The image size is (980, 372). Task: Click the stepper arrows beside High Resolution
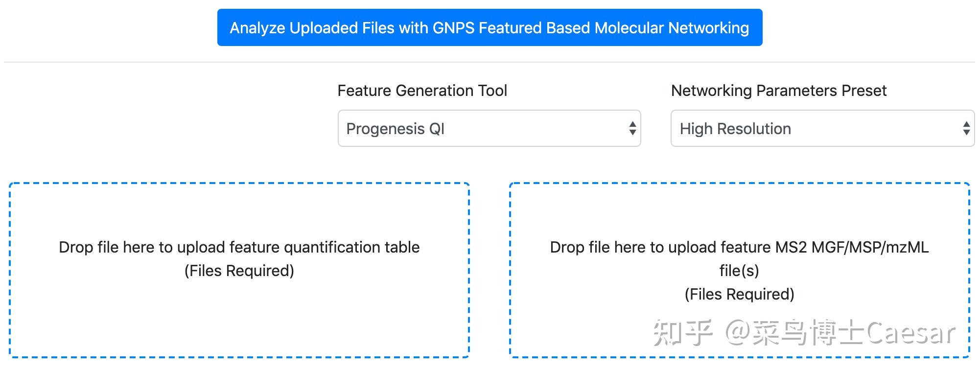coord(966,128)
